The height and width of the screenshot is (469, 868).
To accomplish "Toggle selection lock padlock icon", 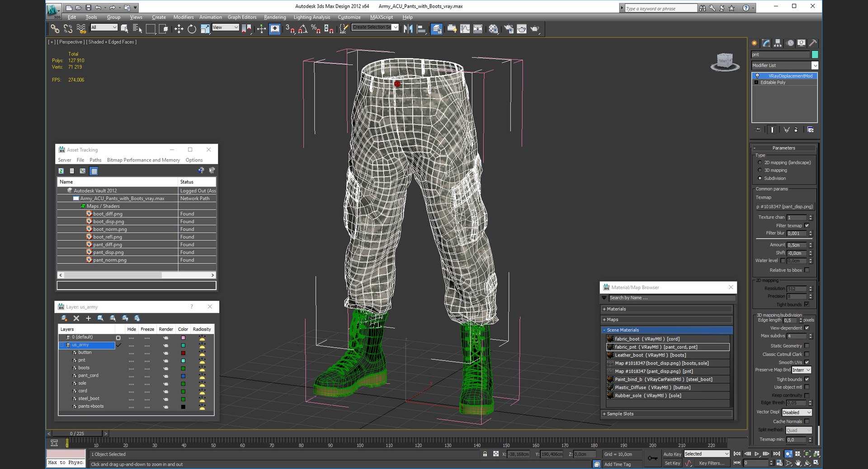I will pos(485,454).
